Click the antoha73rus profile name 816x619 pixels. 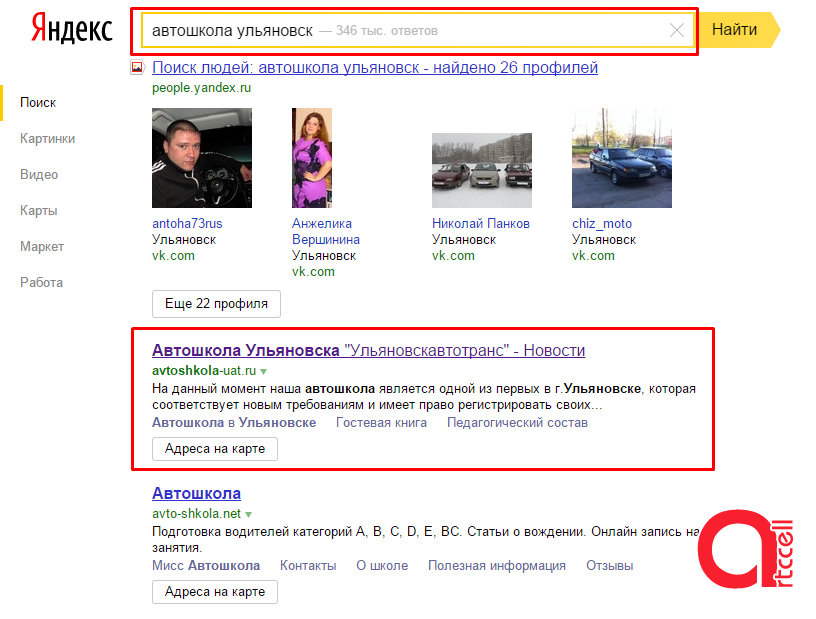pyautogui.click(x=187, y=224)
